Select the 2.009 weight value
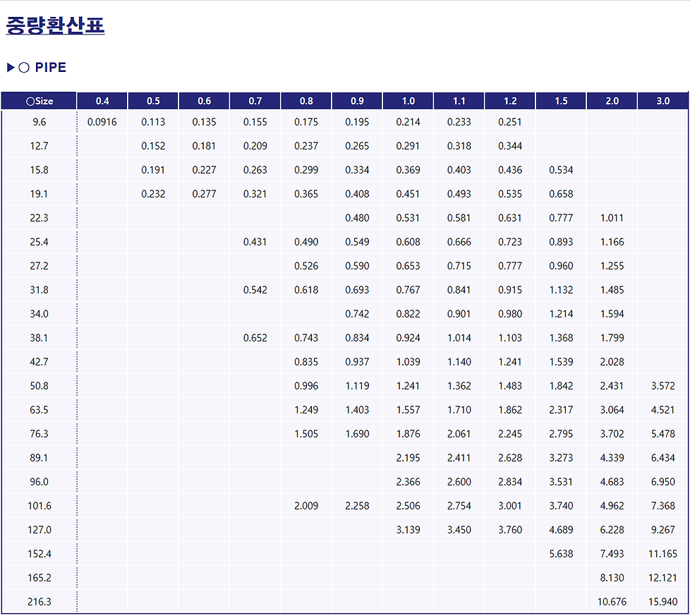Screen dimensions: 690x616 306,506
